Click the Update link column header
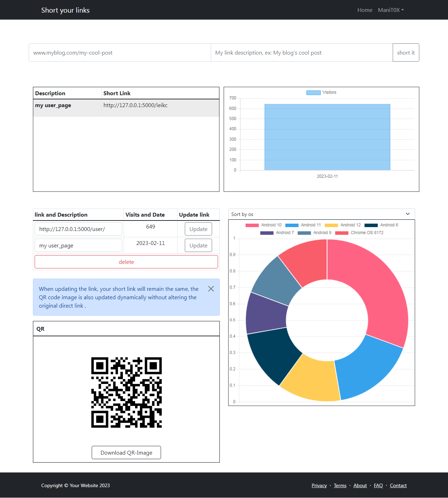Viewport: 448px width, 498px height. [x=198, y=215]
